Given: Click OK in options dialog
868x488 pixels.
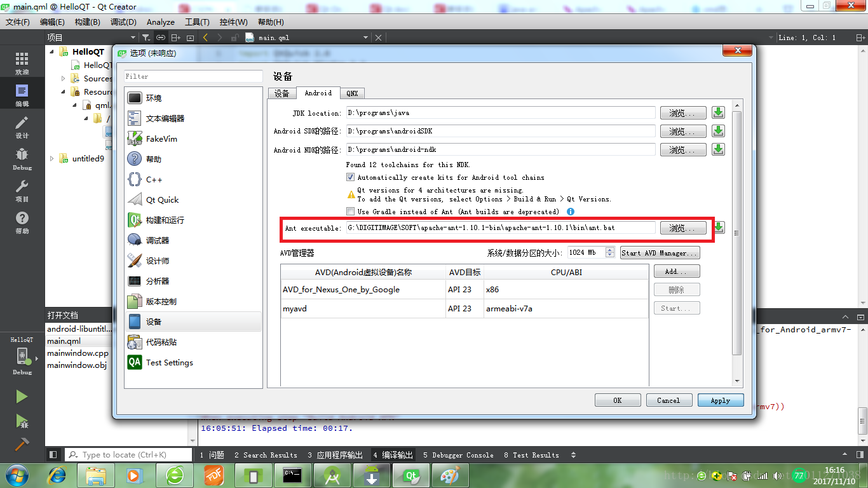Looking at the screenshot, I should pos(617,400).
